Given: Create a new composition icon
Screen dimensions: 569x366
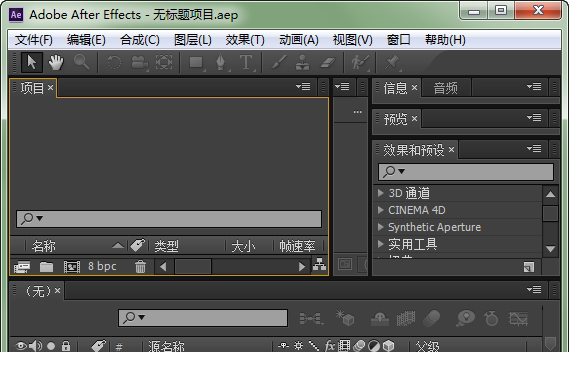Looking at the screenshot, I should pyautogui.click(x=72, y=267).
